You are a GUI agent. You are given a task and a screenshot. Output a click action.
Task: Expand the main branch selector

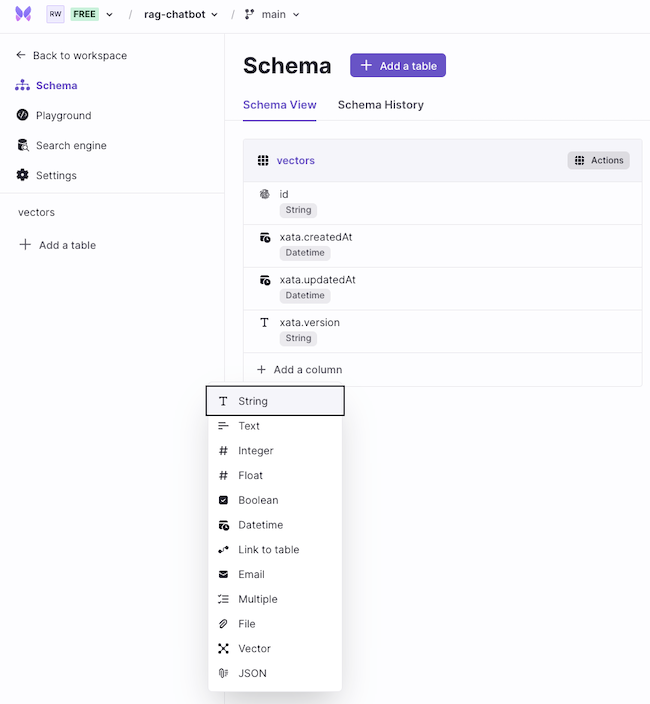point(272,14)
